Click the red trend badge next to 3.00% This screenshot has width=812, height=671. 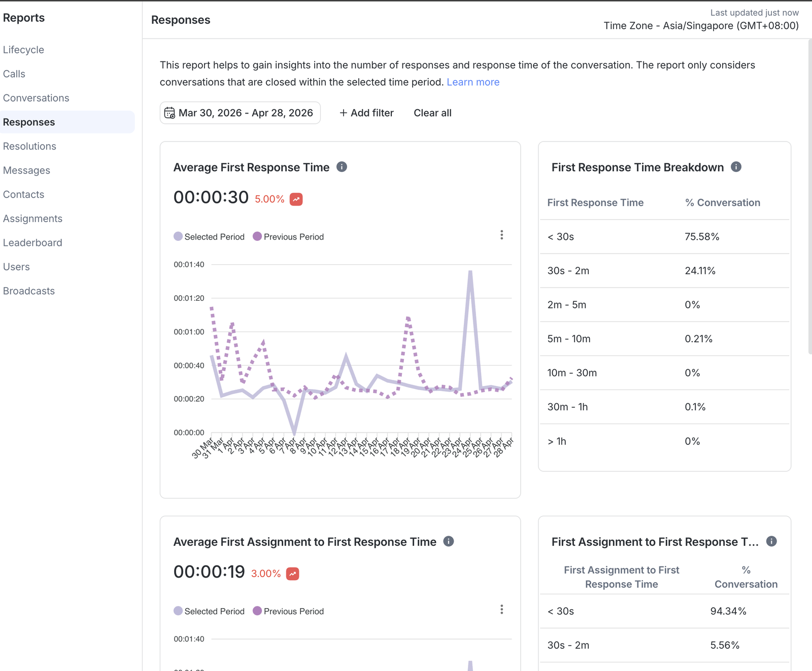[x=293, y=574]
